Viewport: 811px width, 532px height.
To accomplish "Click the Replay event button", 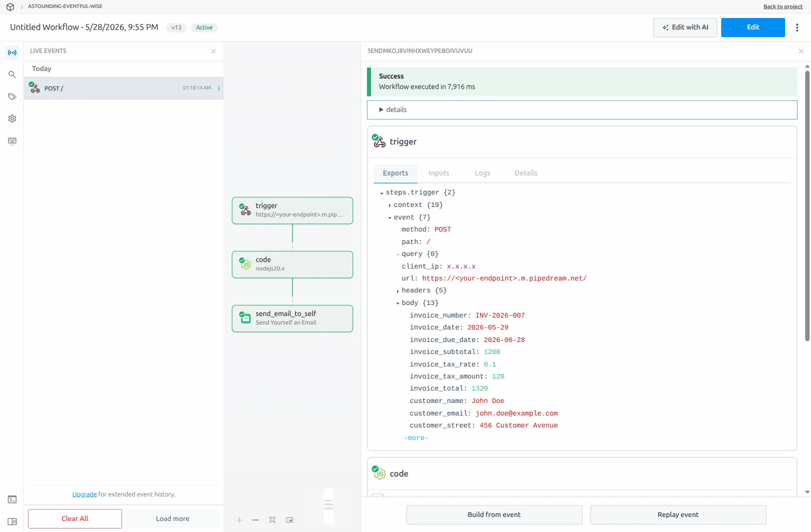I will 678,514.
